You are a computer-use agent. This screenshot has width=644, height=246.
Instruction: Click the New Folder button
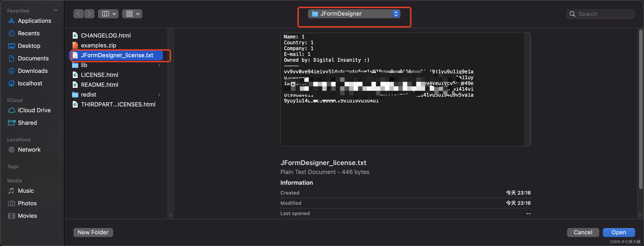pyautogui.click(x=93, y=232)
